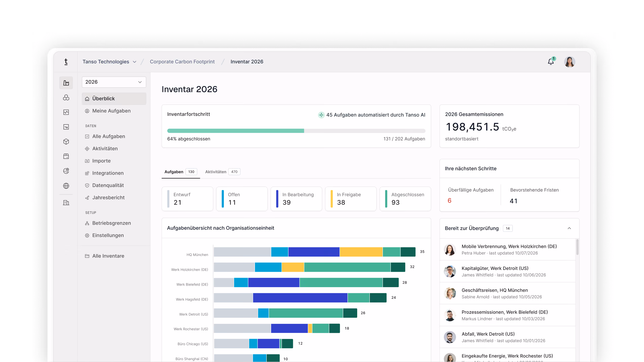
Task: Click the Tanso AI sparkle icon
Action: pos(321,115)
